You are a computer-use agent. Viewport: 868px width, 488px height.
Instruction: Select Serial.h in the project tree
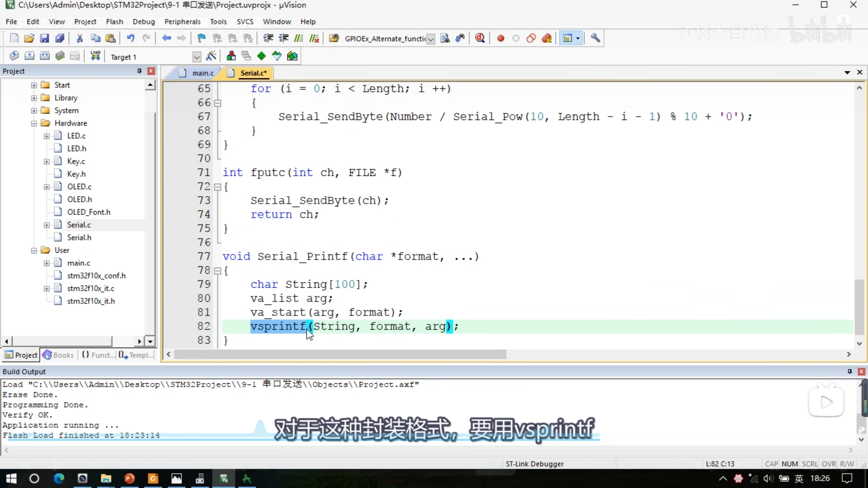coord(79,238)
